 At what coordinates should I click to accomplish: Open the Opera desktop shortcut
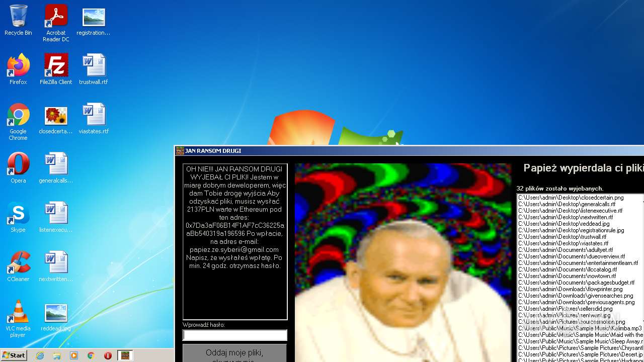coord(18,168)
